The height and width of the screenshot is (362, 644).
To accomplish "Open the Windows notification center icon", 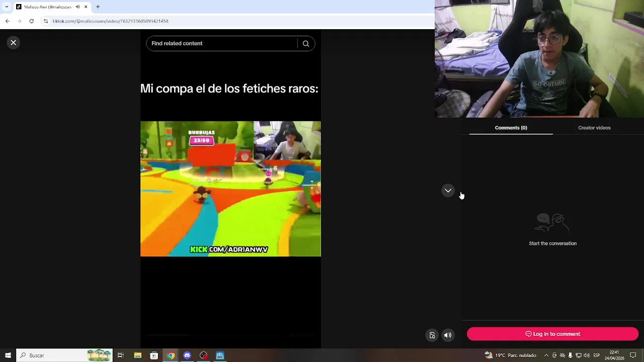I will pyautogui.click(x=633, y=355).
